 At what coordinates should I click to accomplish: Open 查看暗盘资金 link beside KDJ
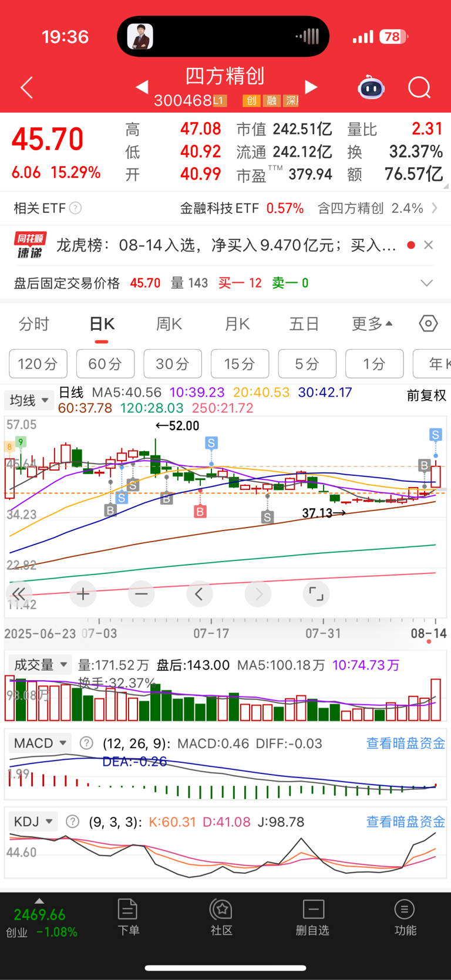pyautogui.click(x=406, y=822)
